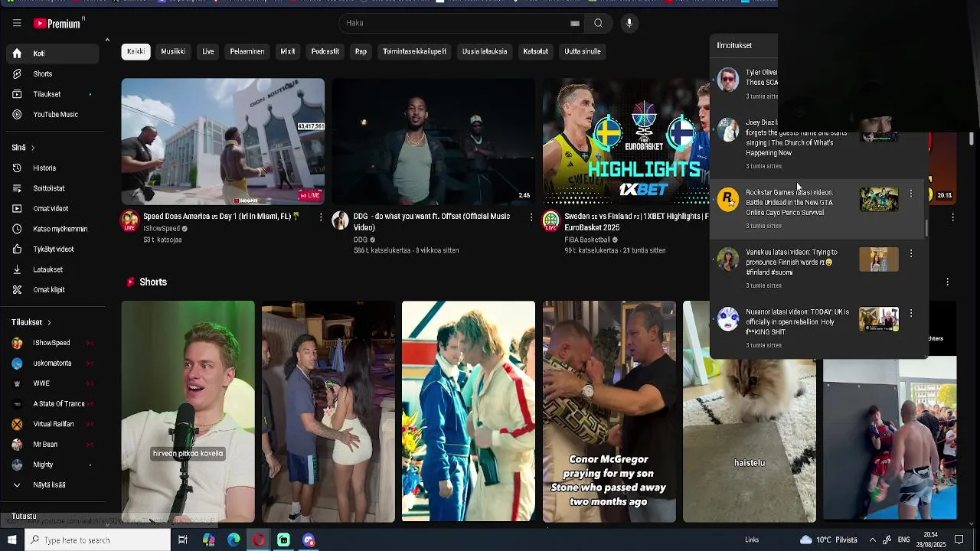The image size is (980, 551).
Task: Open Rockstar Games notification about Cayo Perico
Action: (817, 209)
